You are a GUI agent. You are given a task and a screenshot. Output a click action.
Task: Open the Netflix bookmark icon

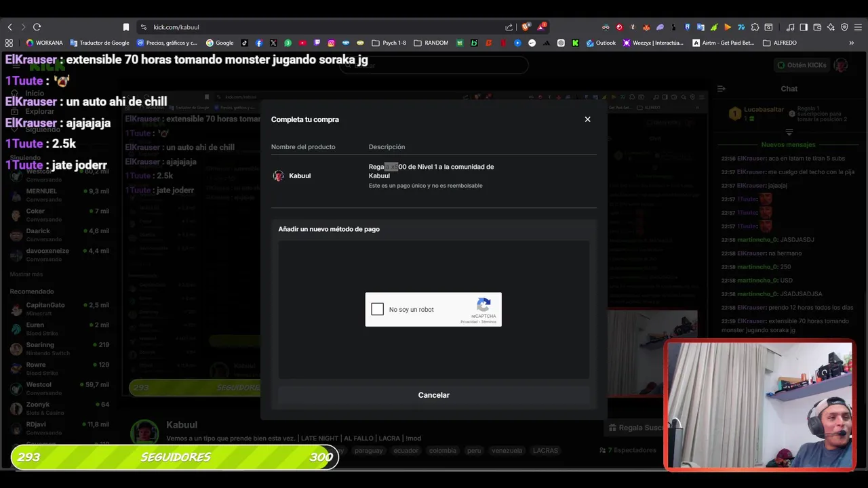503,43
